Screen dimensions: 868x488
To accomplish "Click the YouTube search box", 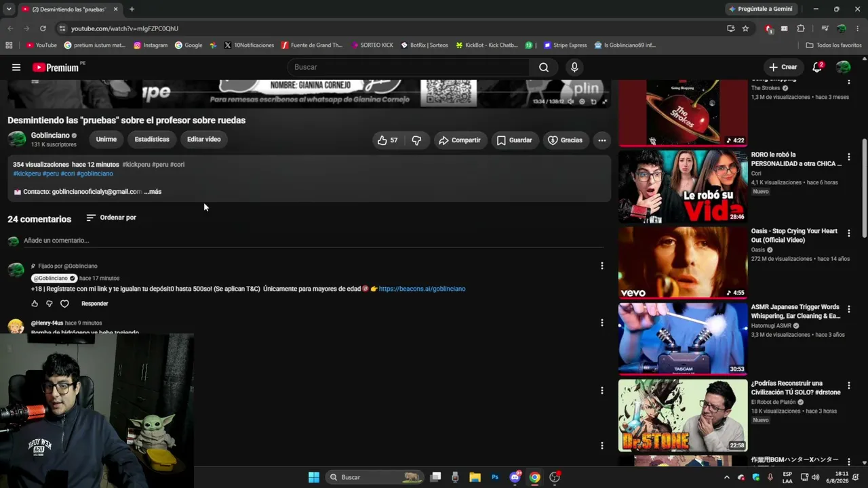I will click(409, 67).
